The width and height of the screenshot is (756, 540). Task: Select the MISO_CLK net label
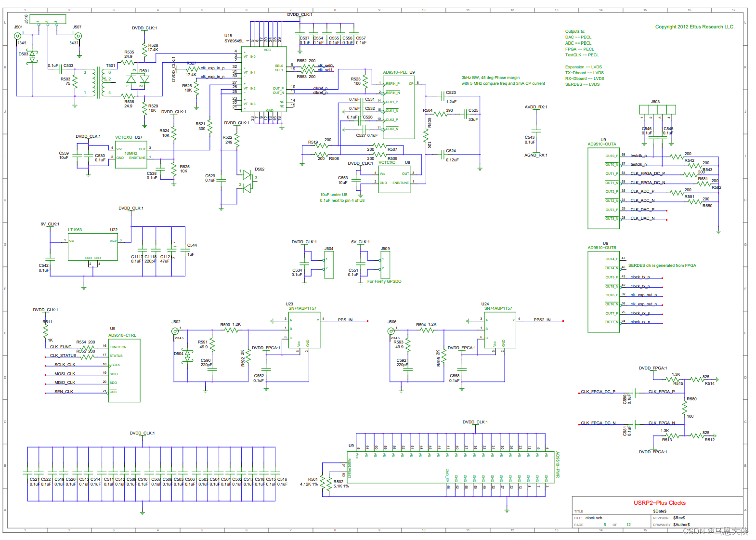point(65,382)
